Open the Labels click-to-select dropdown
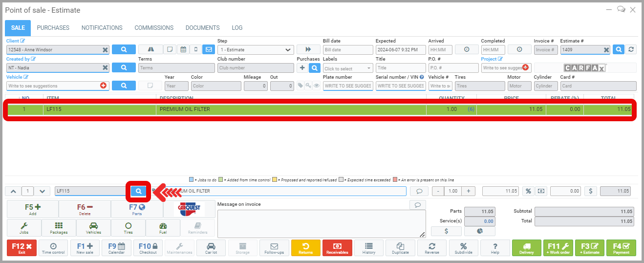Viewport: 644px width, 263px height. [347, 68]
